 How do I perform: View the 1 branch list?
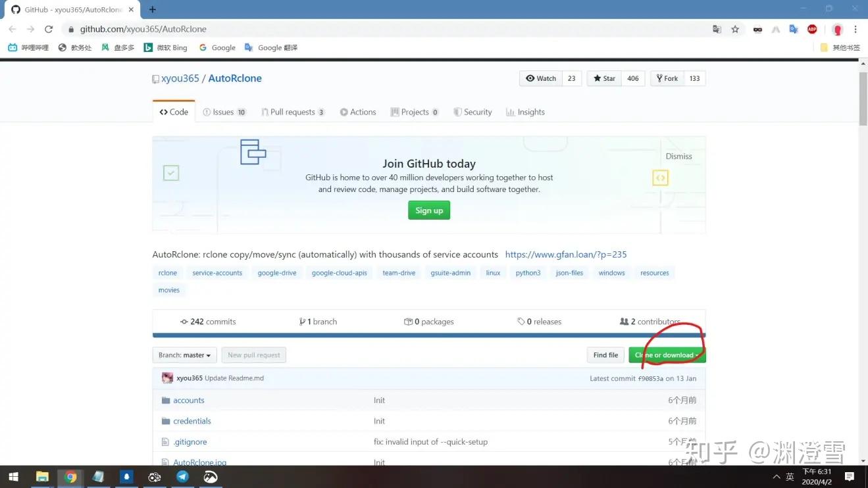[318, 322]
